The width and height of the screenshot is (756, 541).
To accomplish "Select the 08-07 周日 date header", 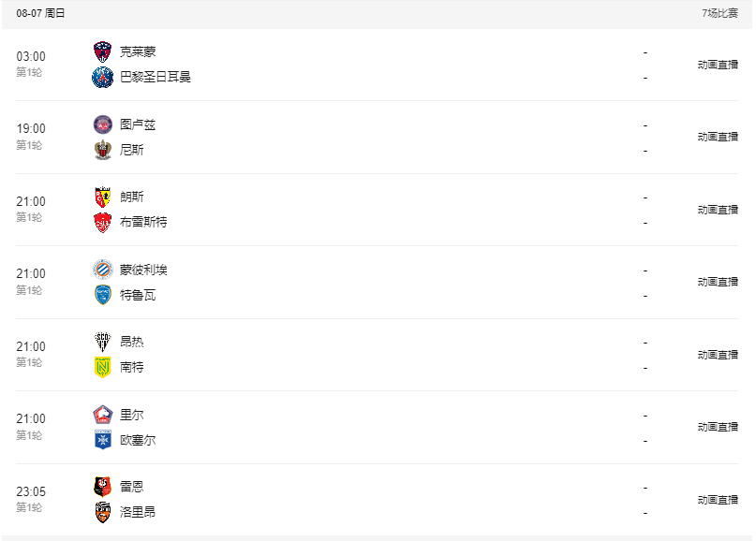I will [x=40, y=13].
